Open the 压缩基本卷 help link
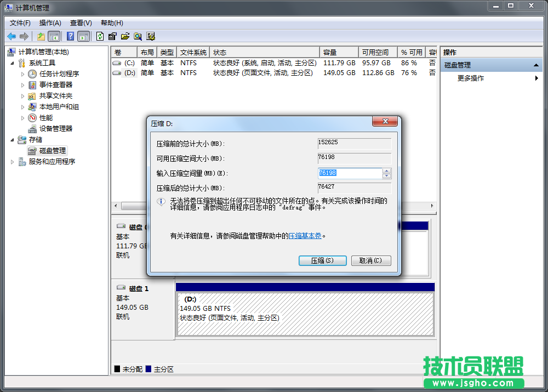 point(305,237)
